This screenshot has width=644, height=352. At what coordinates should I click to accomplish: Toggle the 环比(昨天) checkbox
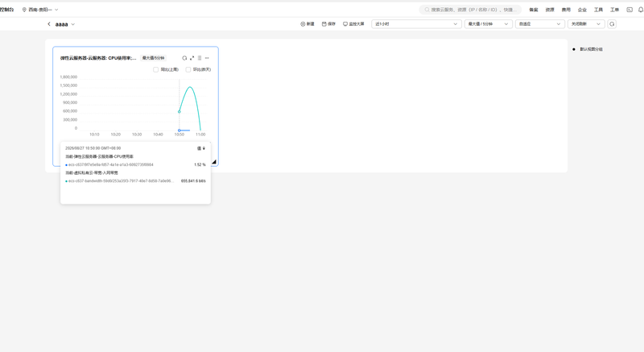188,69
